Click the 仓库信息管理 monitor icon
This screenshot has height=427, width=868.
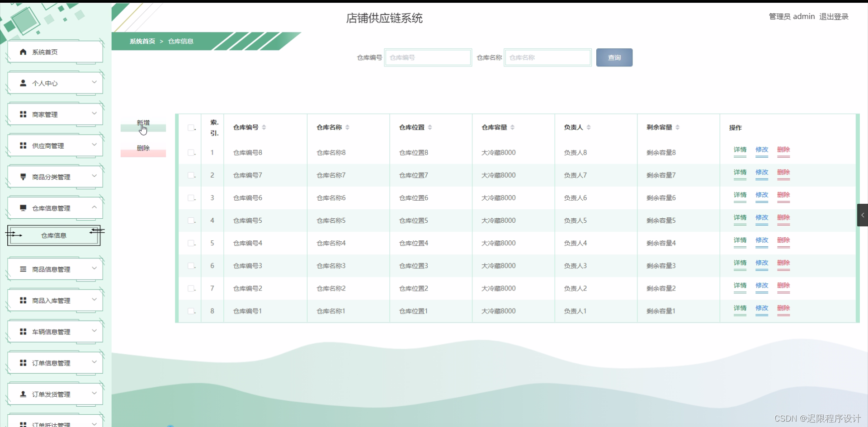pyautogui.click(x=23, y=208)
